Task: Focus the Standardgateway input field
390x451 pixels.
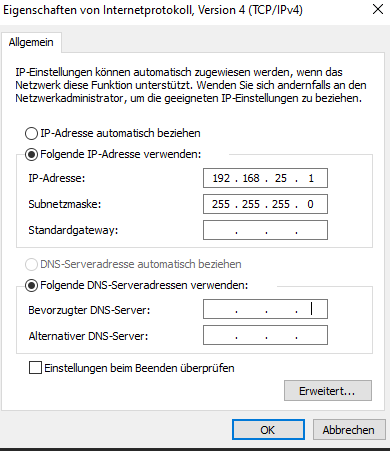Action: pos(265,230)
